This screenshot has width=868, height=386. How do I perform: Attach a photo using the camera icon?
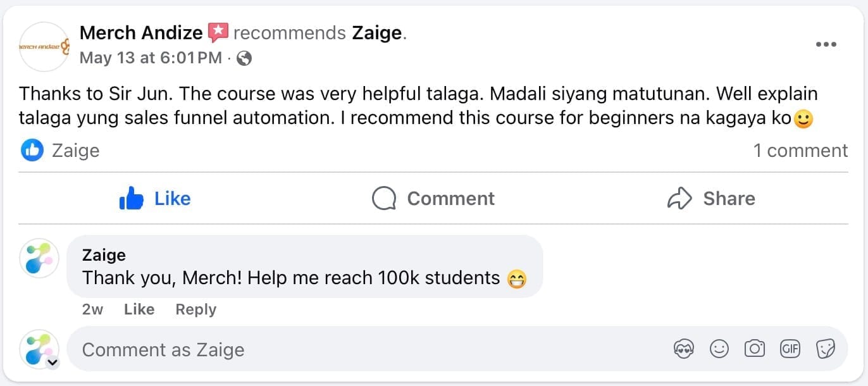[755, 349]
